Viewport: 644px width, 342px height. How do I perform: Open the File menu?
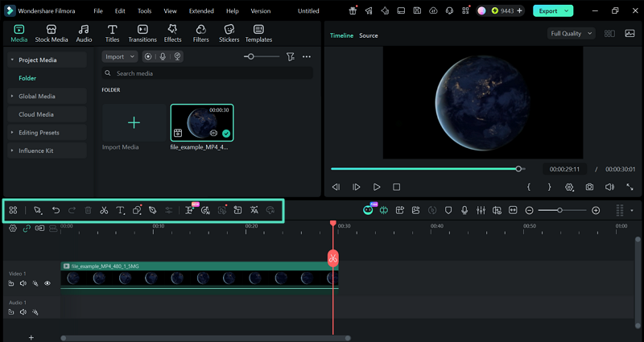98,11
